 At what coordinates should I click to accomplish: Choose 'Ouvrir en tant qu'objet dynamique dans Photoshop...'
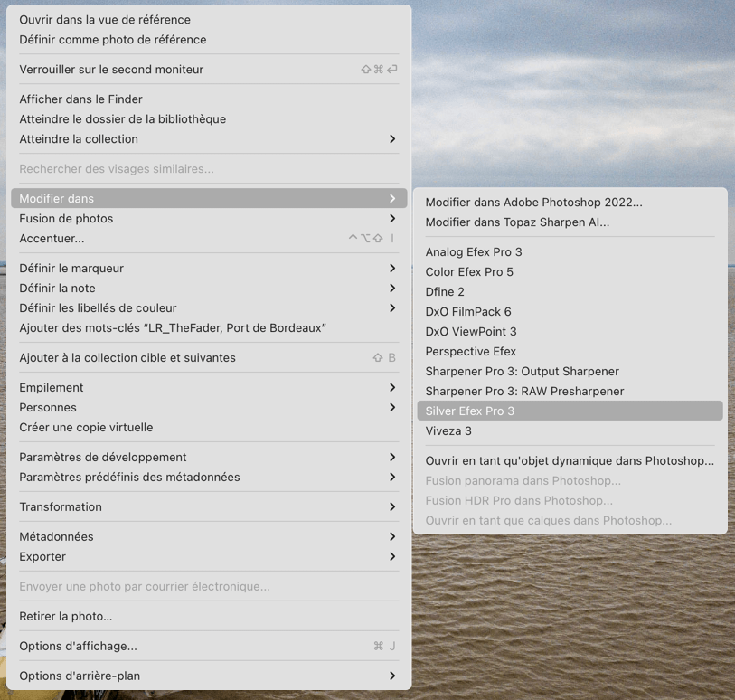[570, 461]
